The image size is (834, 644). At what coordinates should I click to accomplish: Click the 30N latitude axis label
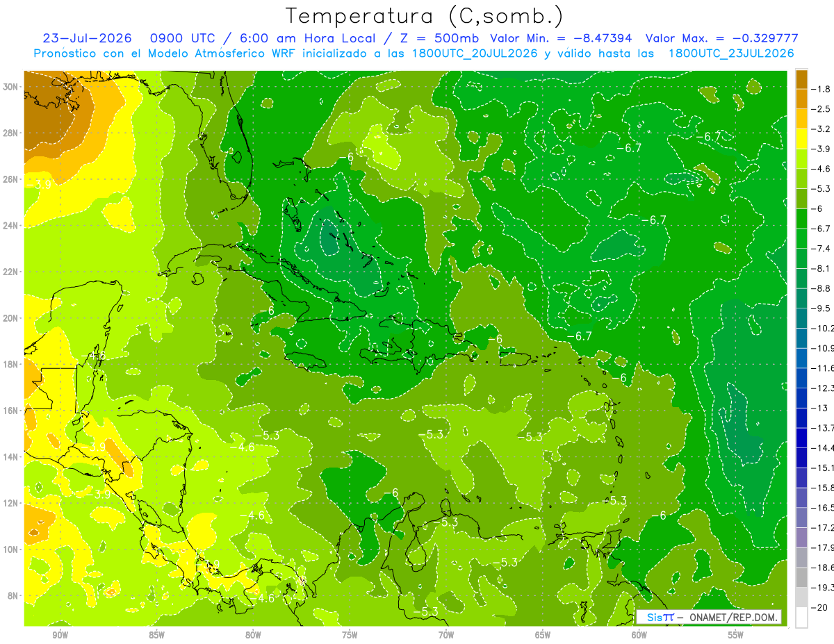12,87
